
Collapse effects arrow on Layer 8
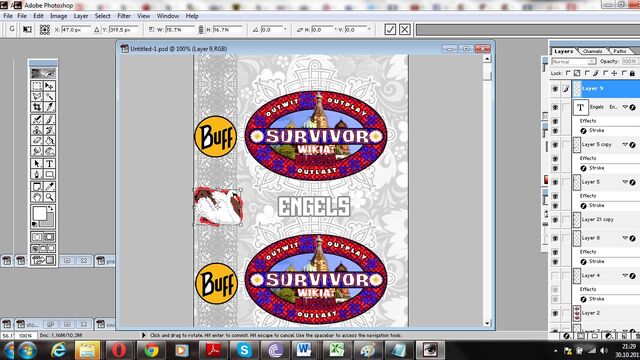(x=625, y=238)
